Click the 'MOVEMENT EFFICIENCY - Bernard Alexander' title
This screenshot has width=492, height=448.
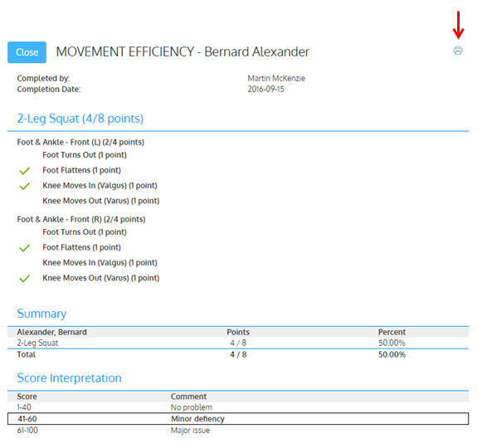[x=183, y=51]
